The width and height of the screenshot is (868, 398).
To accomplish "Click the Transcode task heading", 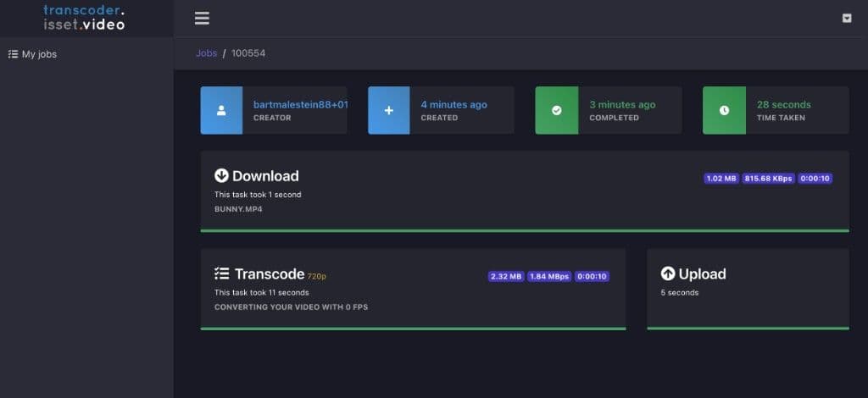I will click(x=270, y=274).
